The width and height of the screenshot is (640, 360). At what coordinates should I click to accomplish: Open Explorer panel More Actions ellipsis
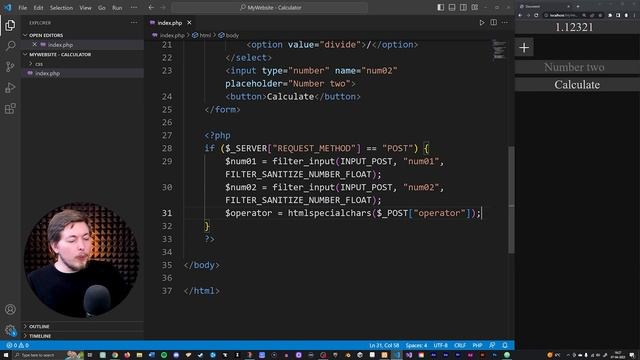click(134, 22)
